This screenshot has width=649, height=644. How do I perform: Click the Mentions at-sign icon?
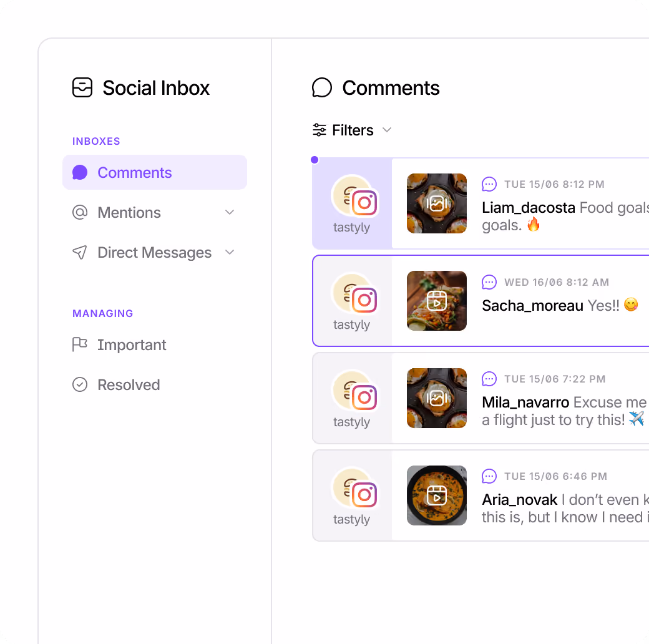[x=80, y=212]
